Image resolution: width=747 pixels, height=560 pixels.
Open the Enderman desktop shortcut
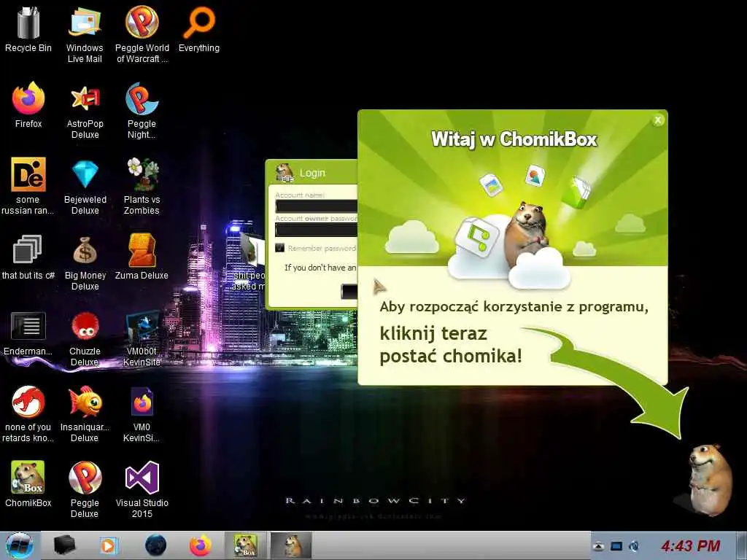pyautogui.click(x=28, y=326)
